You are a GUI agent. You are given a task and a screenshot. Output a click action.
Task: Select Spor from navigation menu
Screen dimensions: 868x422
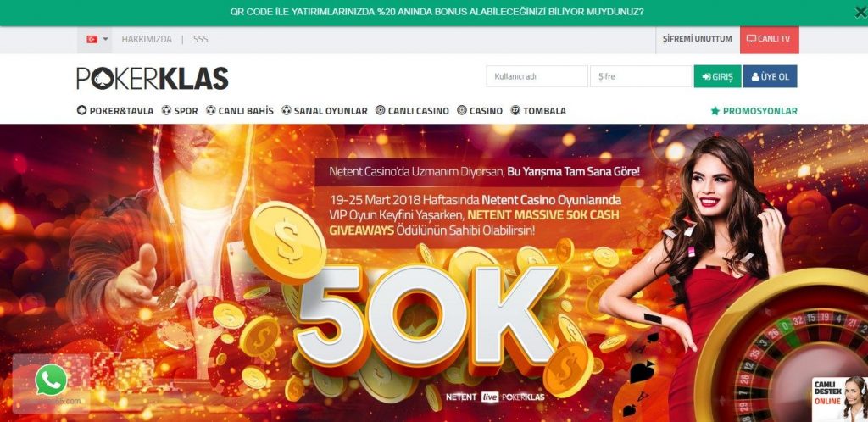pyautogui.click(x=180, y=111)
